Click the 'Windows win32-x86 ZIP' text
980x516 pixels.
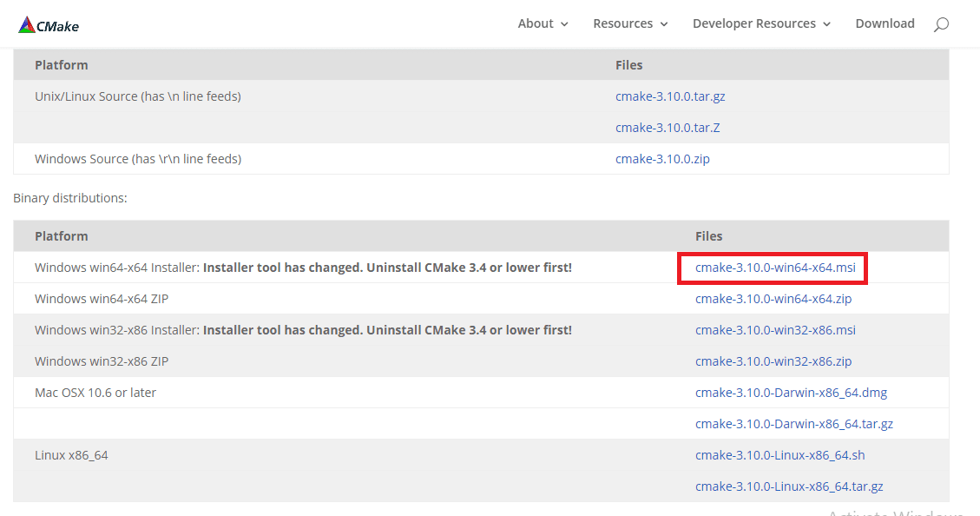point(102,361)
